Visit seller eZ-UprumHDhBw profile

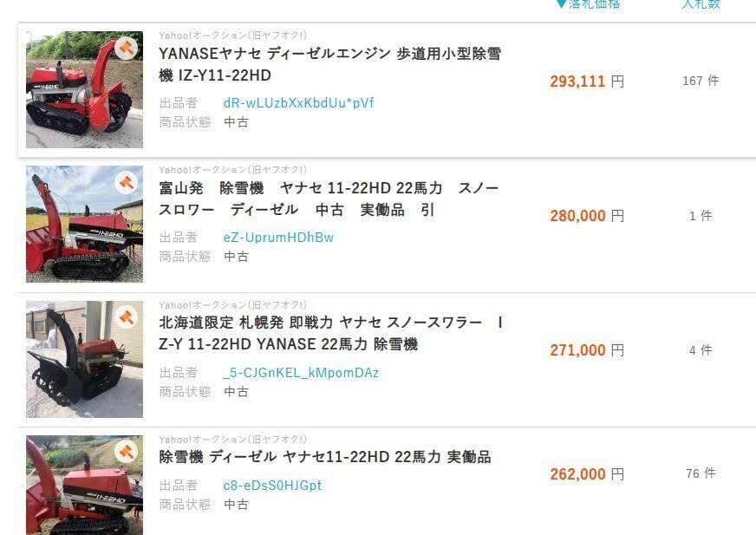point(278,238)
